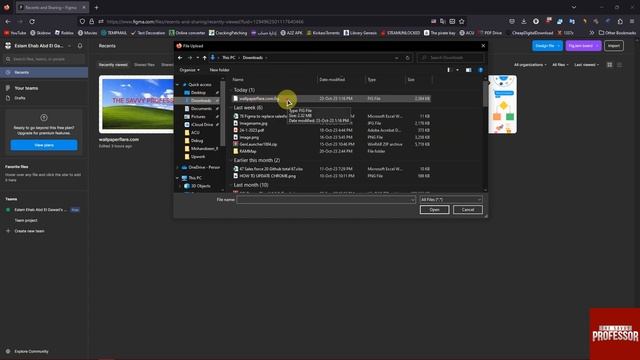Image resolution: width=640 pixels, height=360 pixels.
Task: Select the image.png file row
Action: click(331, 137)
